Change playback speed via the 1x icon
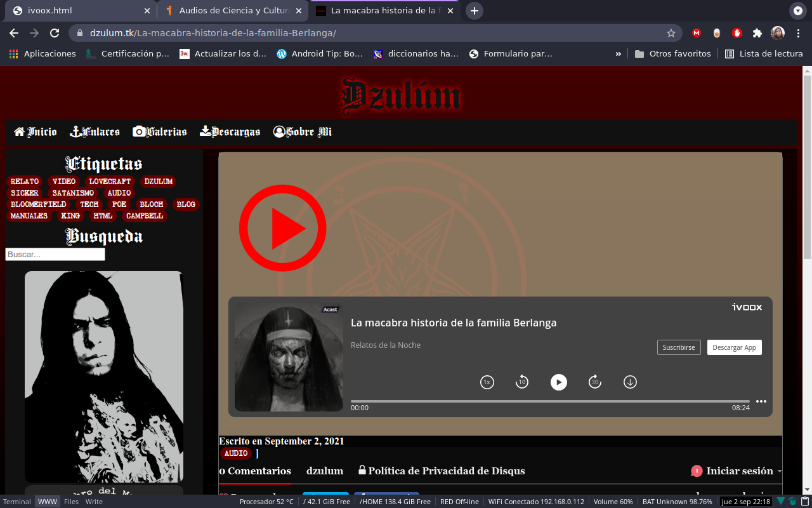Viewport: 812px width, 508px height. [487, 382]
